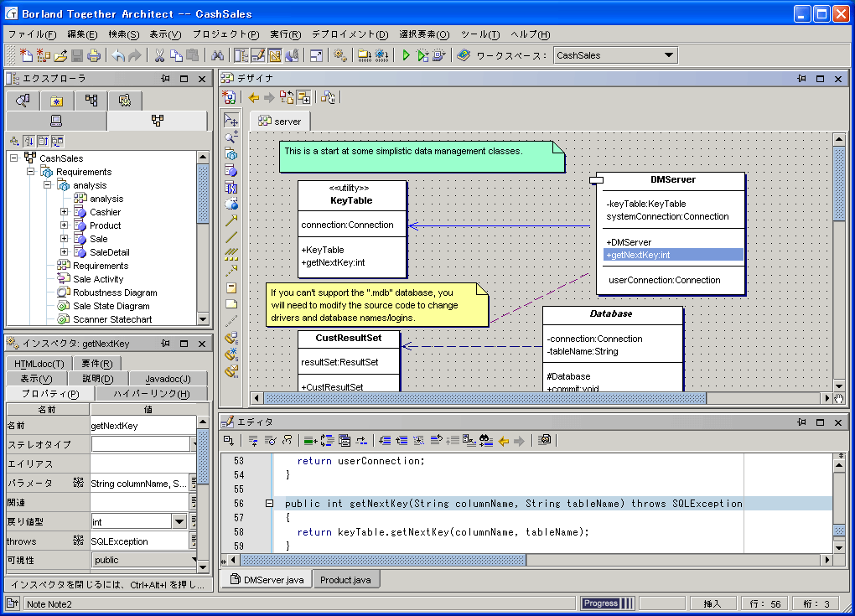This screenshot has width=855, height=616.
Task: Click the throws edit button beside SQLException
Action: pos(193,541)
